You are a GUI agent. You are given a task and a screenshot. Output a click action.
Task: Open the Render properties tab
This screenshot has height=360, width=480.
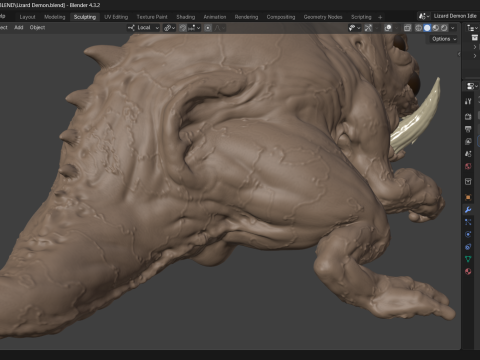pyautogui.click(x=468, y=116)
